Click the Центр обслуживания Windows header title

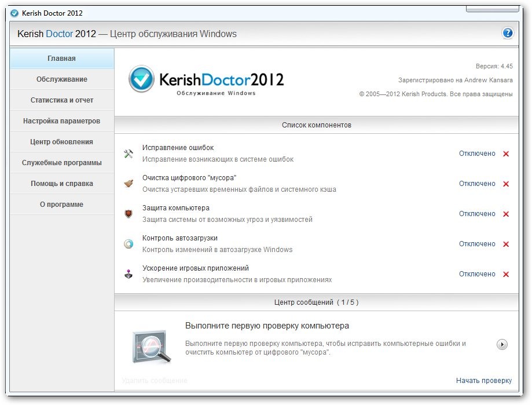173,34
